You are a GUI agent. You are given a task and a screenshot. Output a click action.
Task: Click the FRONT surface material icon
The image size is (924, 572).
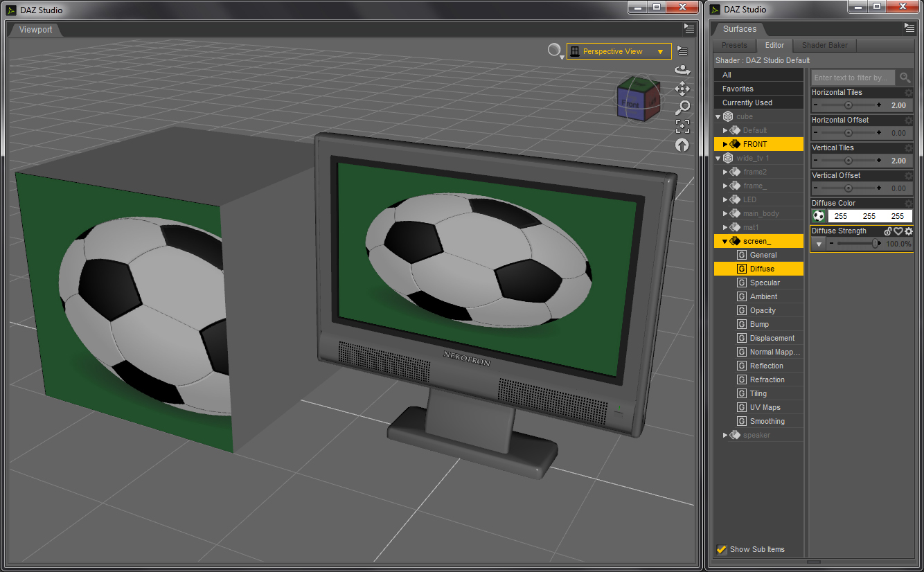click(735, 144)
